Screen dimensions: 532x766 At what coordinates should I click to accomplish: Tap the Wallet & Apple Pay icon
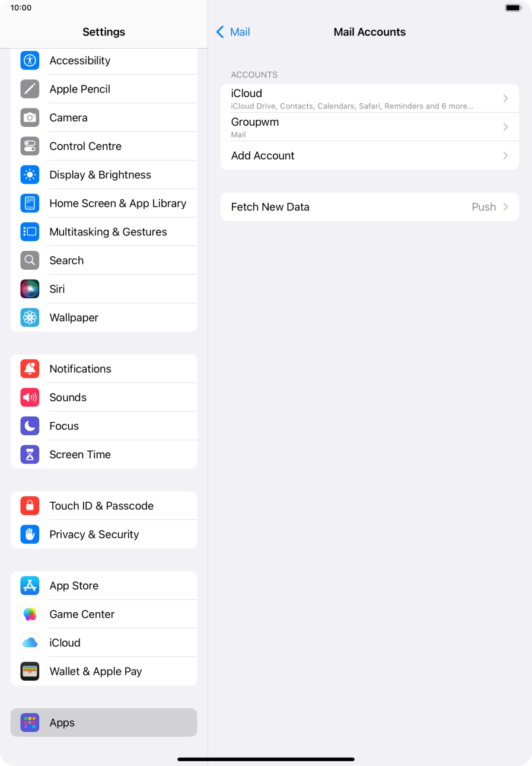(30, 671)
